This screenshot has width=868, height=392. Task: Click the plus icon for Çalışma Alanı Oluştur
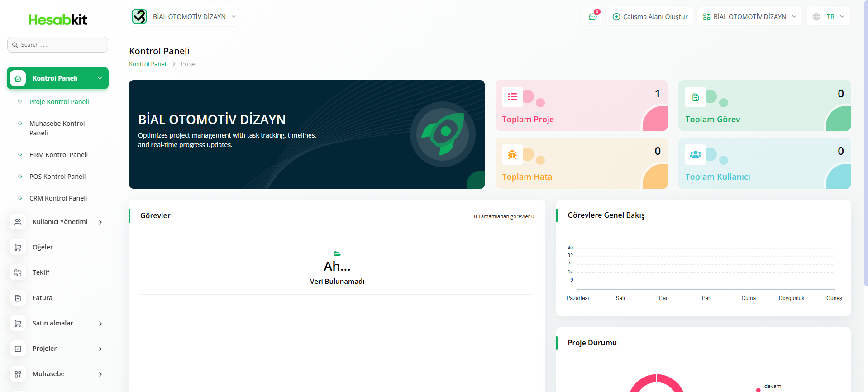click(x=616, y=17)
